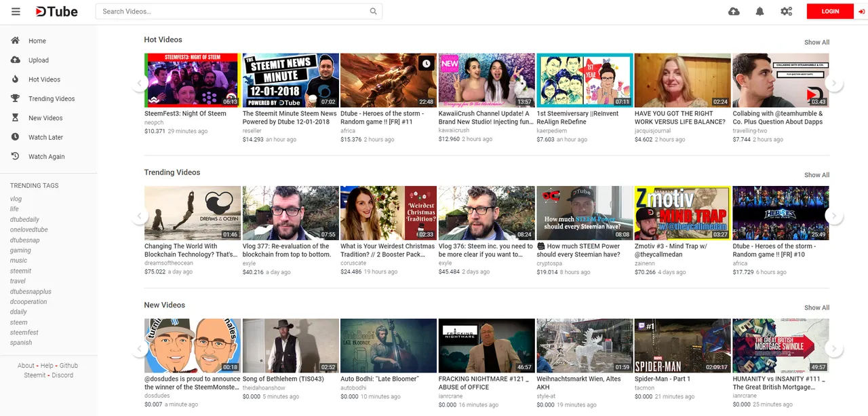
Task: Open the Discord footer link
Action: [x=62, y=375]
